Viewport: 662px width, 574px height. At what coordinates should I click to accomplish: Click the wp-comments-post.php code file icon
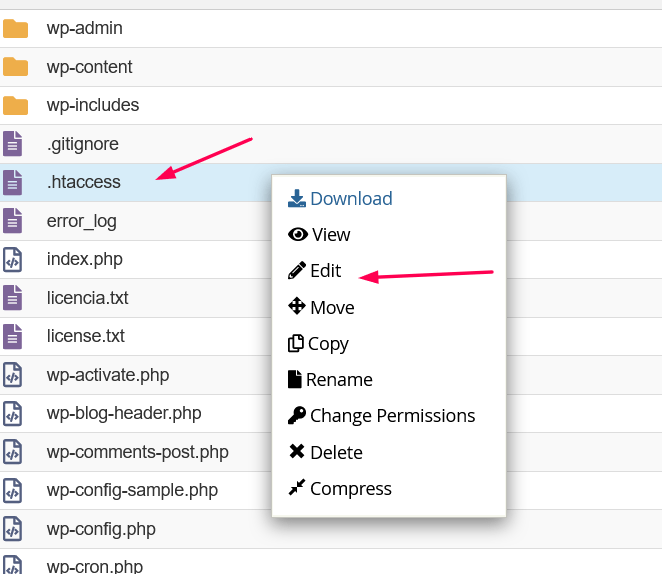click(12, 452)
